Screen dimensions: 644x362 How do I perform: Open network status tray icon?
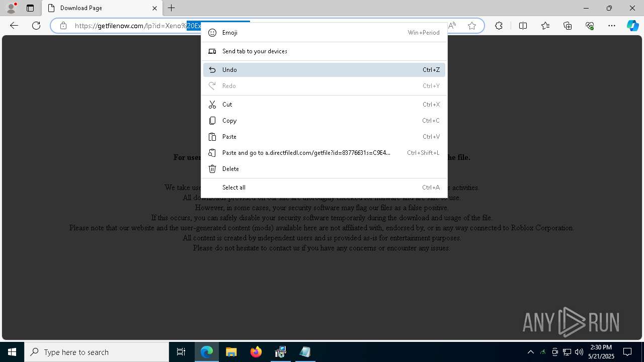coord(567,352)
